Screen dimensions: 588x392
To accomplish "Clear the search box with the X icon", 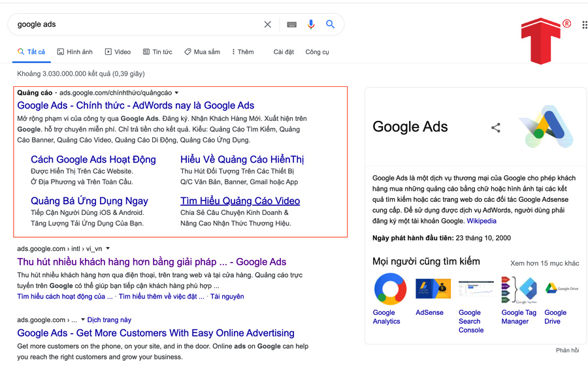I will pyautogui.click(x=267, y=24).
